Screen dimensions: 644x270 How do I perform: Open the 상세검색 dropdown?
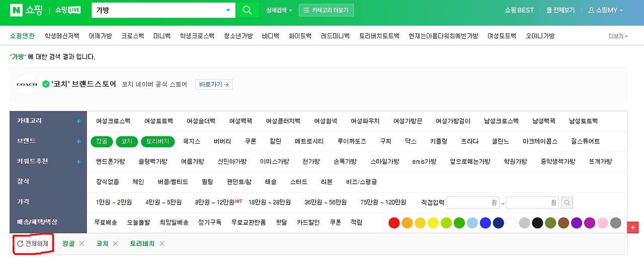[279, 10]
